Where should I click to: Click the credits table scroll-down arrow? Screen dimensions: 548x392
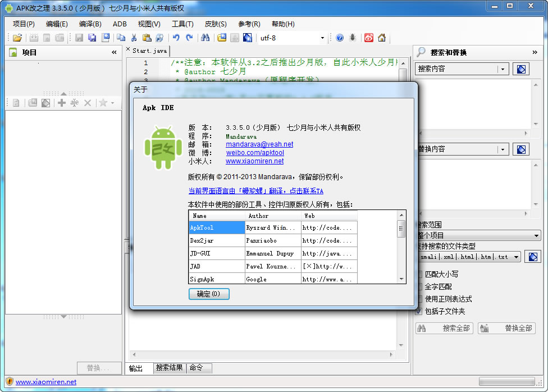[x=401, y=279]
